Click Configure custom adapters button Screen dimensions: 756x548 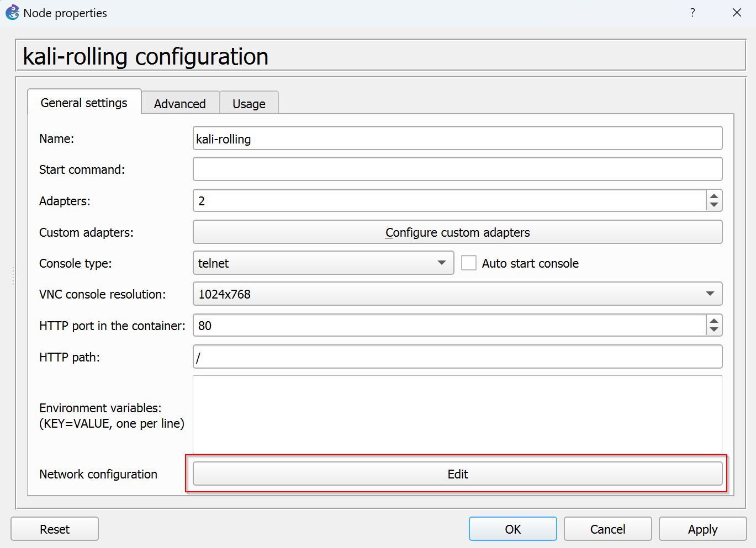point(457,232)
